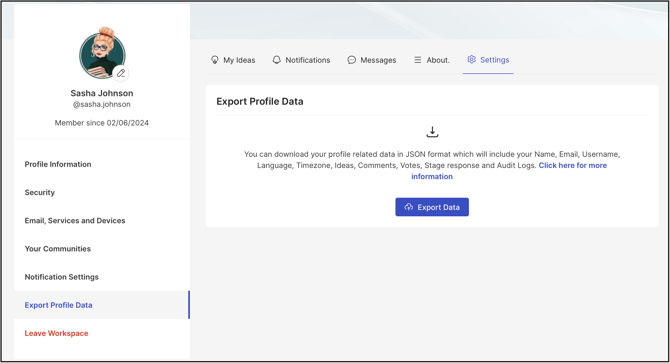Select Export Profile Data sidebar item
The image size is (670, 363).
[102, 305]
